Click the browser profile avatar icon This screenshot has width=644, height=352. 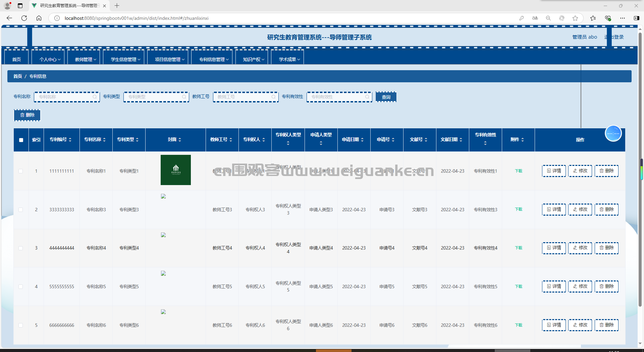point(7,6)
